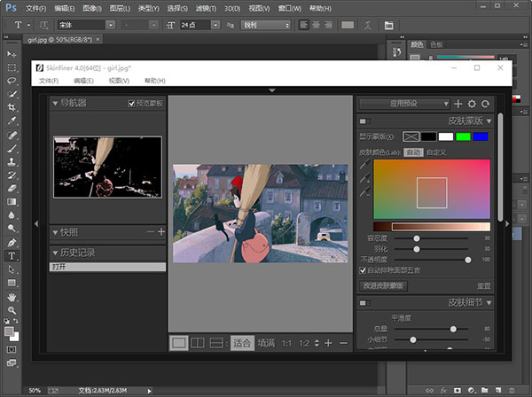Select the Healing Brush tool
This screenshot has height=397, width=532.
12,136
